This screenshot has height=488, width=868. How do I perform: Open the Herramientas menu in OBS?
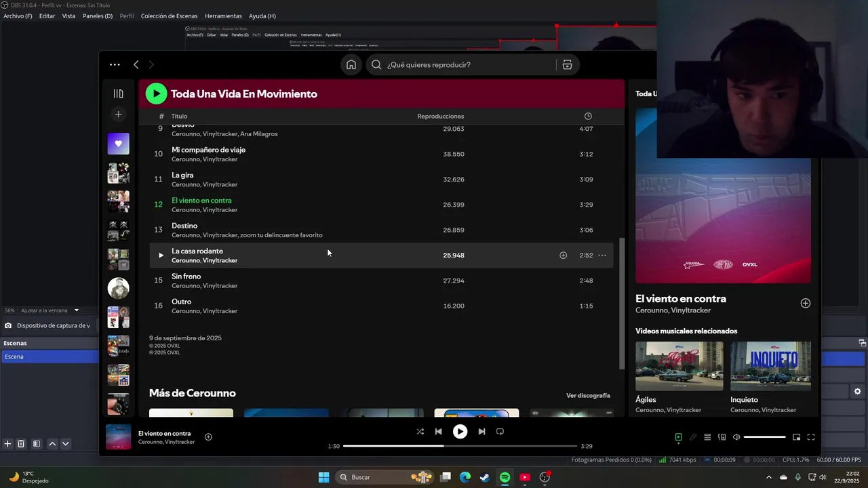pos(223,16)
